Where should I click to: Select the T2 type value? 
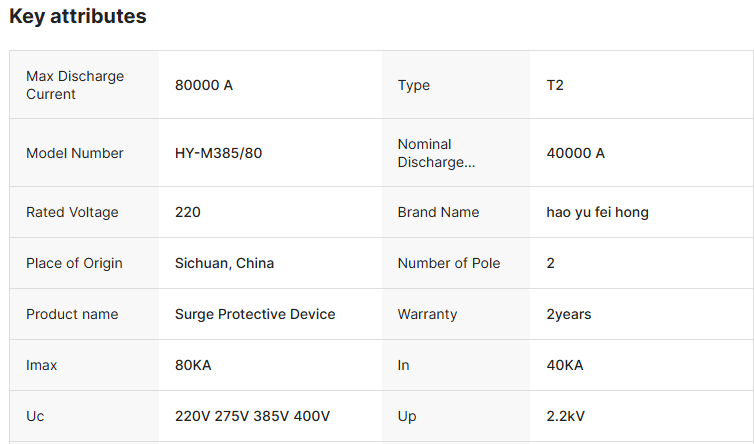tap(555, 85)
